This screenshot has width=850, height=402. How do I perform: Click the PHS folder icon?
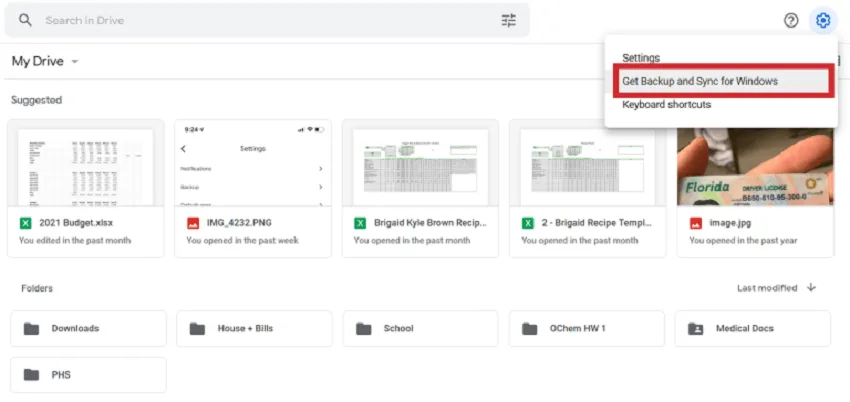tap(31, 375)
